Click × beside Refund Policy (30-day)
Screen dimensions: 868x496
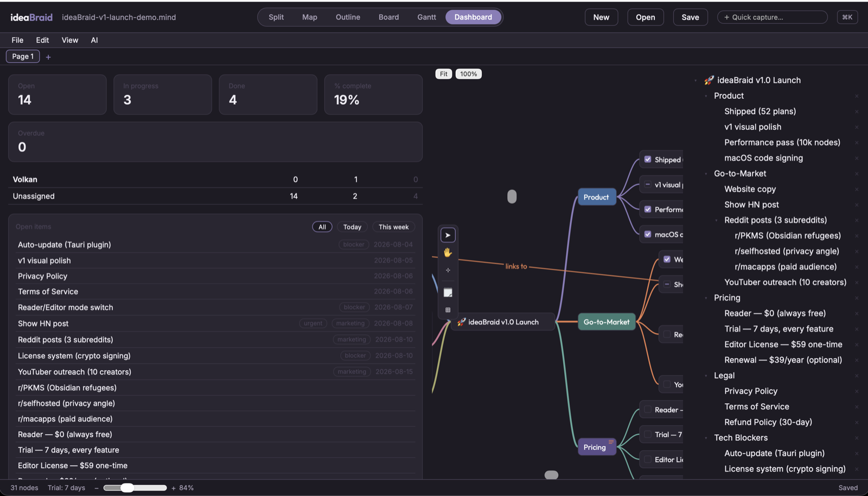click(857, 422)
